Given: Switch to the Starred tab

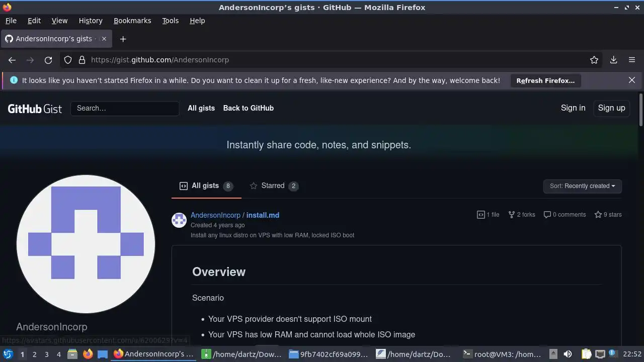Looking at the screenshot, I should [274, 186].
